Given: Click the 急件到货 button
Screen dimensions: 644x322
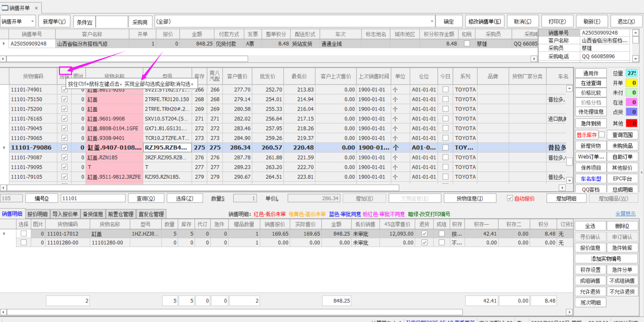Looking at the screenshot, I should (x=591, y=123).
